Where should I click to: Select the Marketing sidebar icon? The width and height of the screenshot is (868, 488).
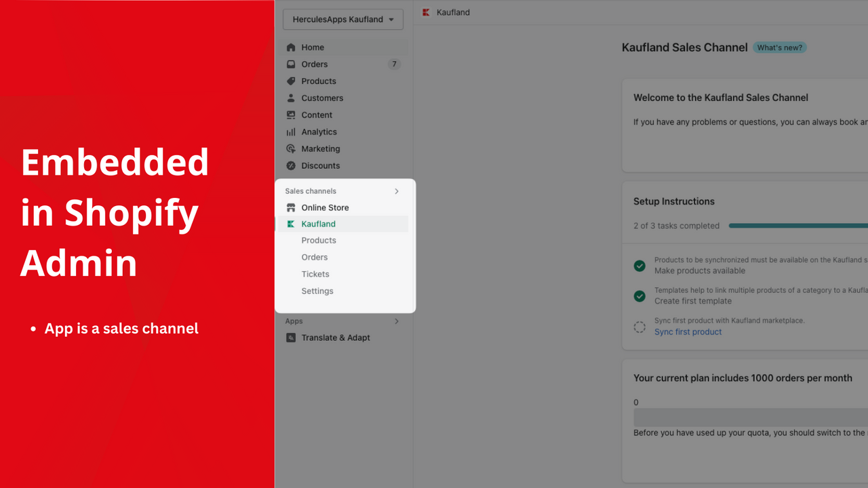click(292, 148)
